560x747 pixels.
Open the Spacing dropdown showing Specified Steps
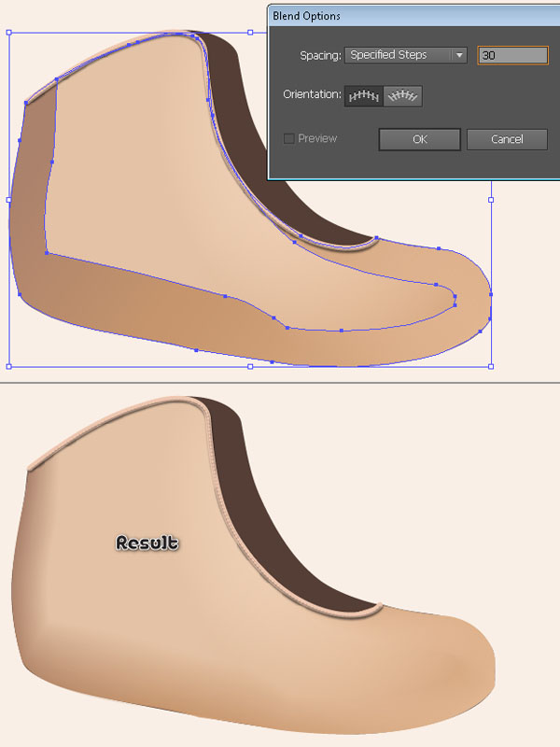[406, 55]
